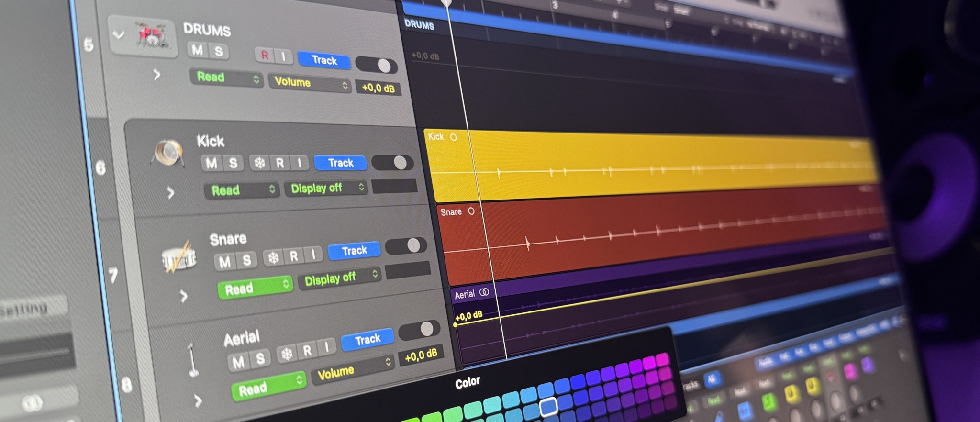Enable input monitoring (I) on Aerial track
Screen dimensions: 980x422
point(327,346)
